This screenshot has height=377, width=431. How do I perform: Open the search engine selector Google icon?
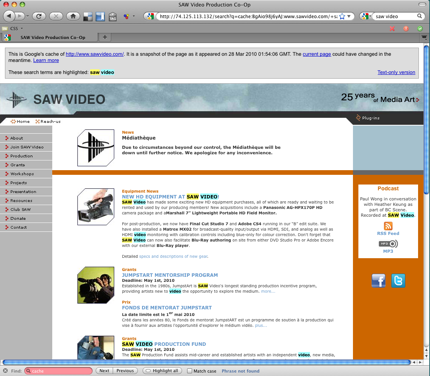366,16
